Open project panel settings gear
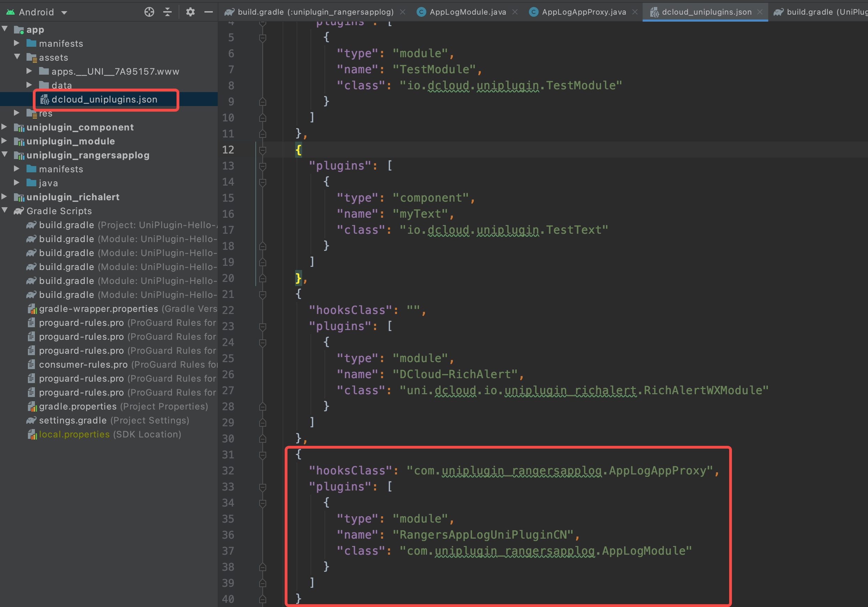 [x=190, y=12]
